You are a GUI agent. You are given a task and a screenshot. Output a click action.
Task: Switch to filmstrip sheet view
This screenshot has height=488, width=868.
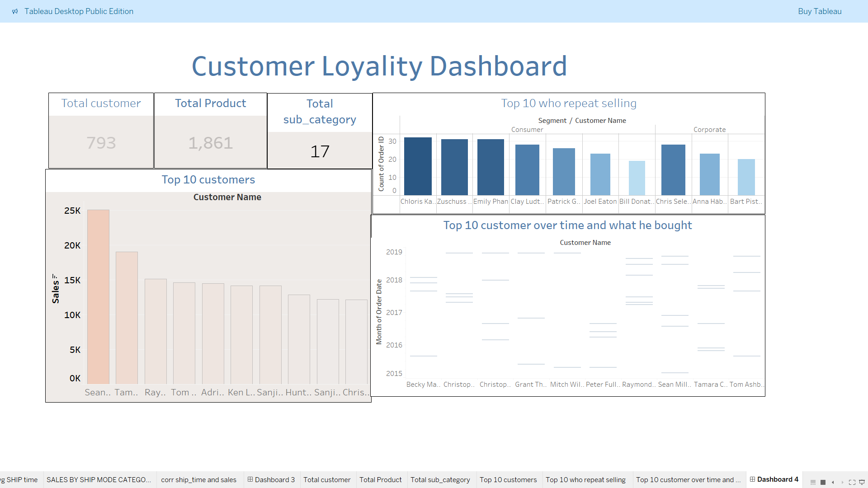point(813,482)
